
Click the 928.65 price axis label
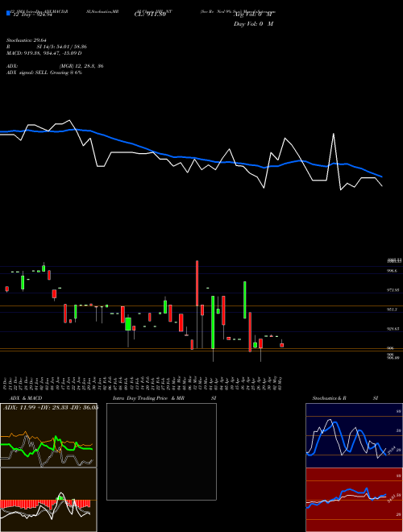[x=393, y=329]
